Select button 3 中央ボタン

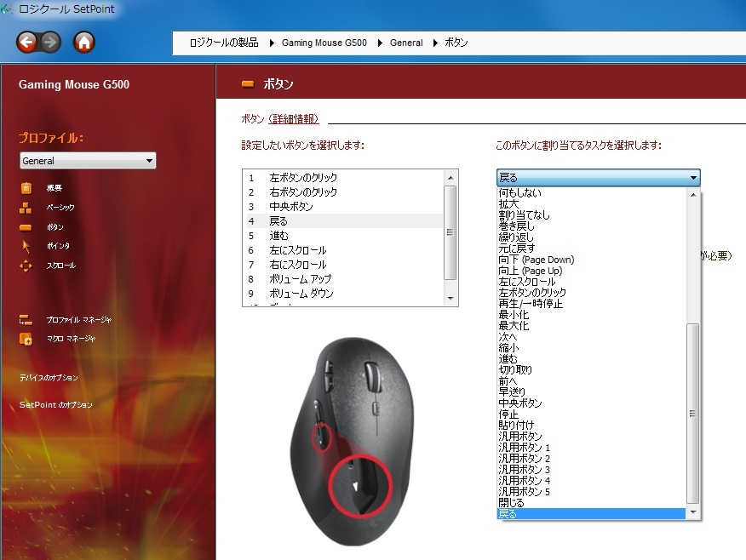coord(344,207)
